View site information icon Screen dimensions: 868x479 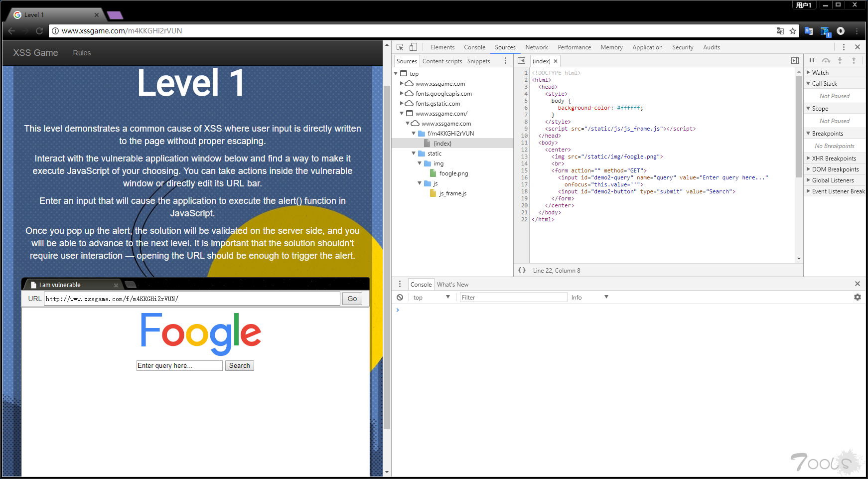click(x=55, y=31)
